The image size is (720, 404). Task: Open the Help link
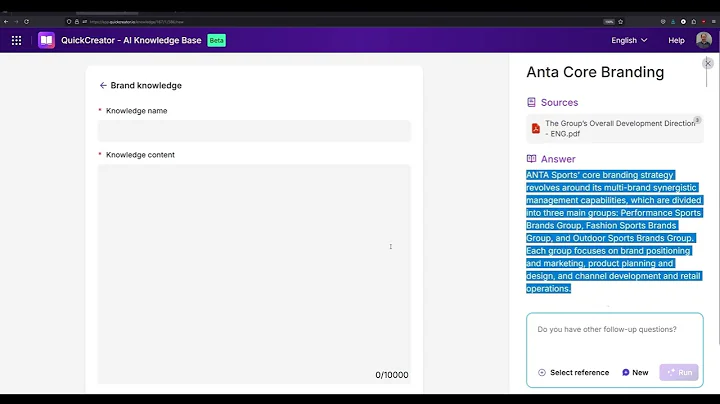click(676, 40)
